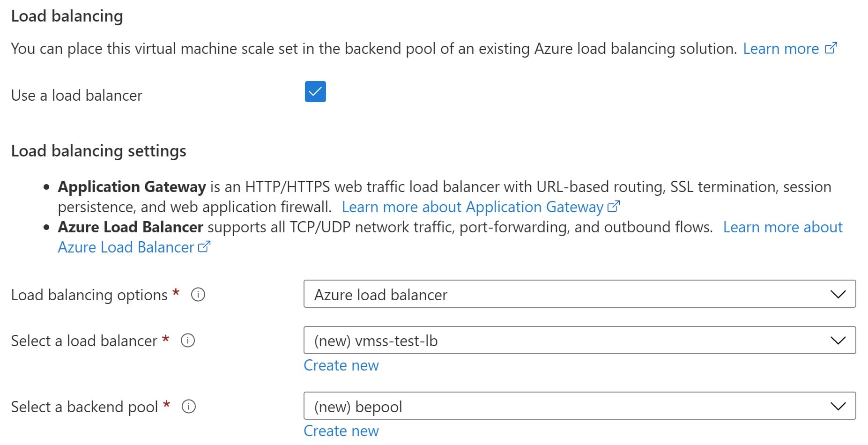Show info tooltip for Select a load balancer
The image size is (868, 445).
pos(188,341)
